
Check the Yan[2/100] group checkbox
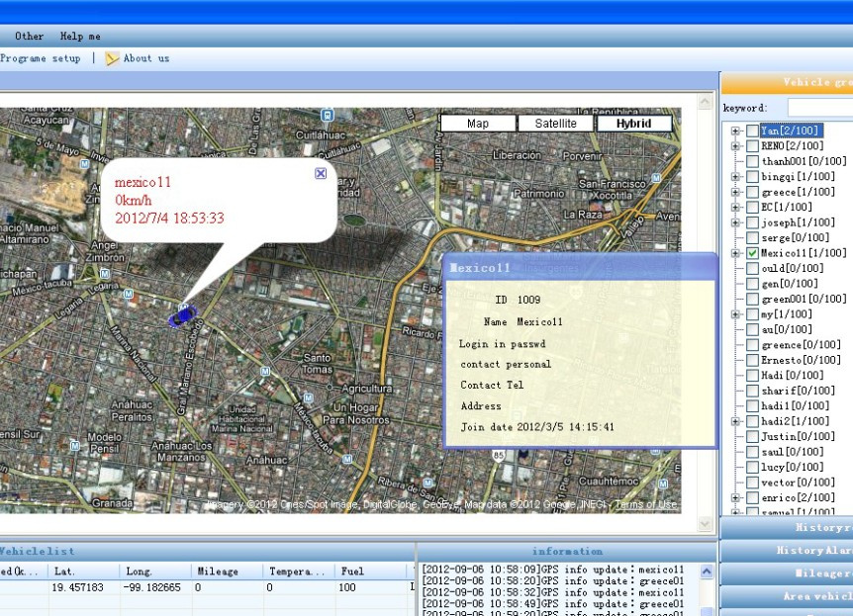pyautogui.click(x=752, y=131)
